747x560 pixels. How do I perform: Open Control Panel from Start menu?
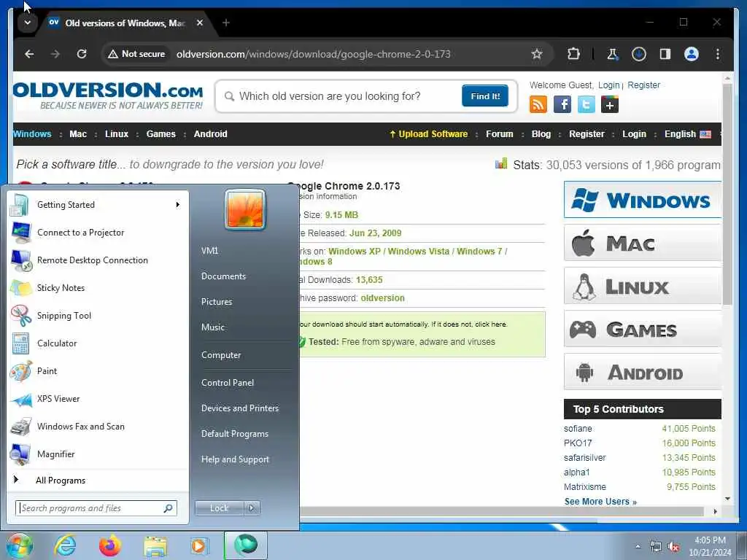228,383
